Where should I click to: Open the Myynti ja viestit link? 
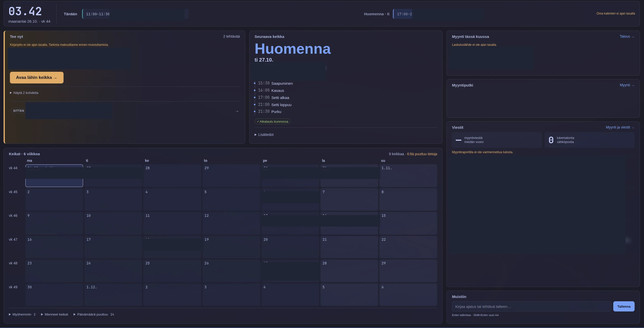coord(620,127)
